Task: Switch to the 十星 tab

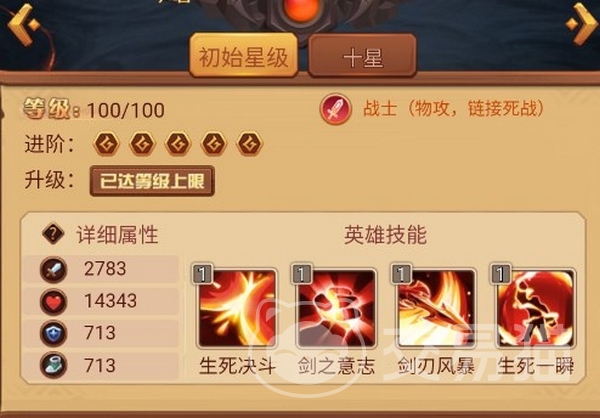Action: coord(362,56)
